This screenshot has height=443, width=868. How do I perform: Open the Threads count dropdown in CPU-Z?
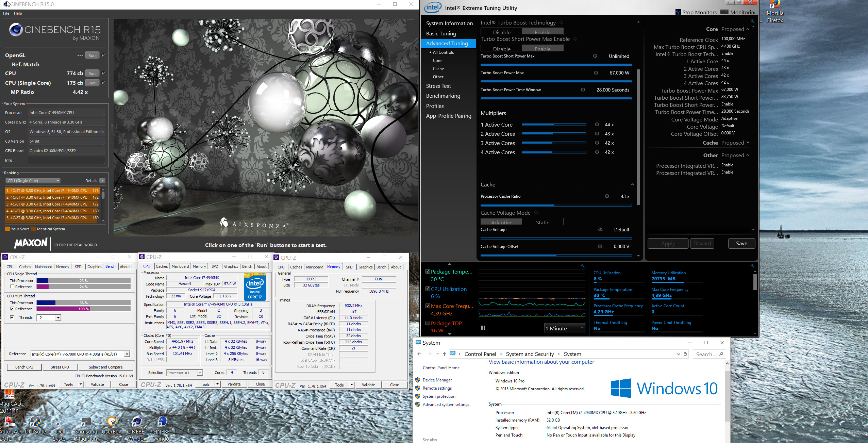coord(58,317)
